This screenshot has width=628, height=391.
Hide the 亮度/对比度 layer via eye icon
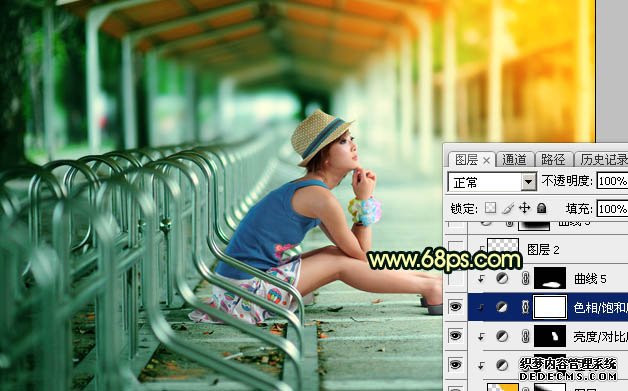pyautogui.click(x=455, y=336)
